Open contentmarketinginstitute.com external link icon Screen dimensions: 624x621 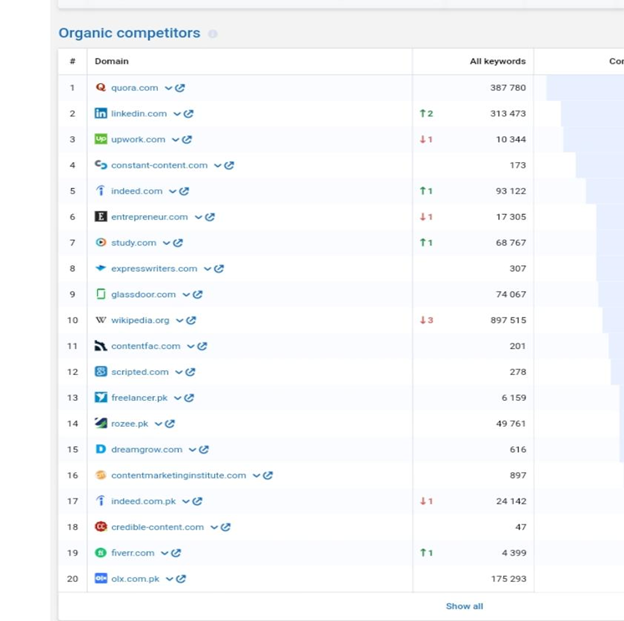pyautogui.click(x=268, y=475)
